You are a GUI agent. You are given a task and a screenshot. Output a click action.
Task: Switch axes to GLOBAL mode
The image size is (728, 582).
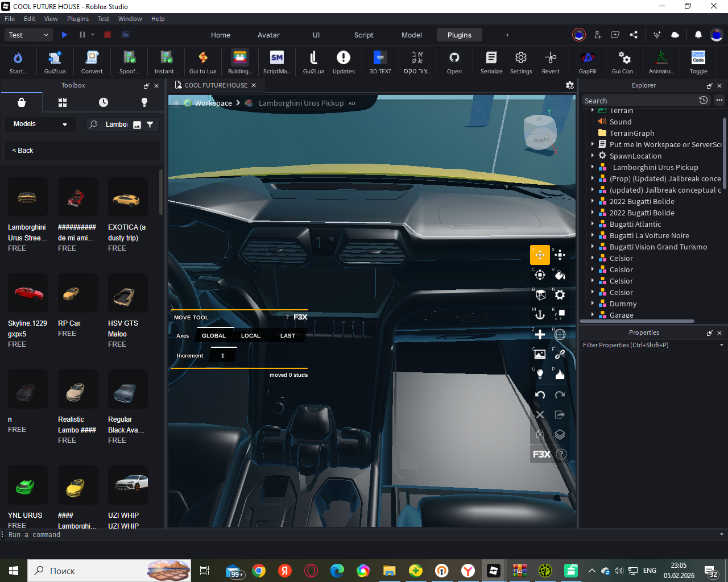coord(214,336)
